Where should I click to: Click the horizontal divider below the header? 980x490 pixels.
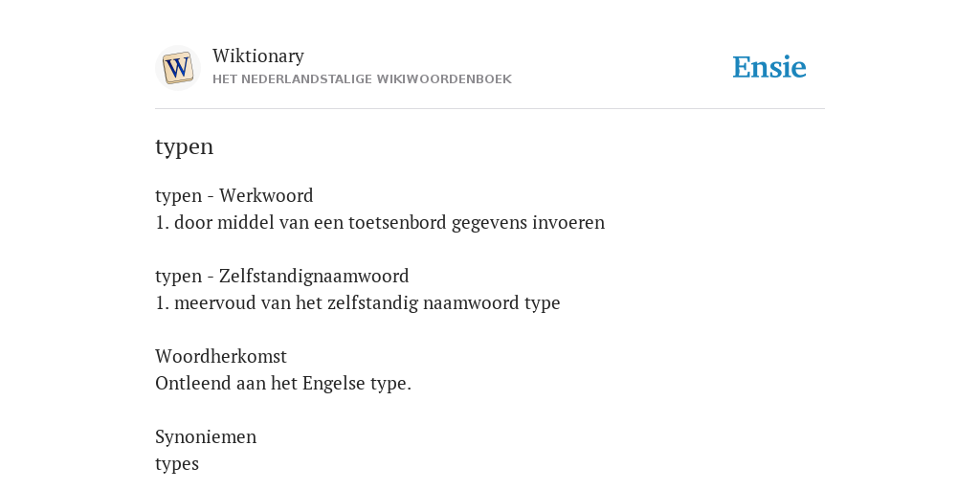click(x=490, y=109)
